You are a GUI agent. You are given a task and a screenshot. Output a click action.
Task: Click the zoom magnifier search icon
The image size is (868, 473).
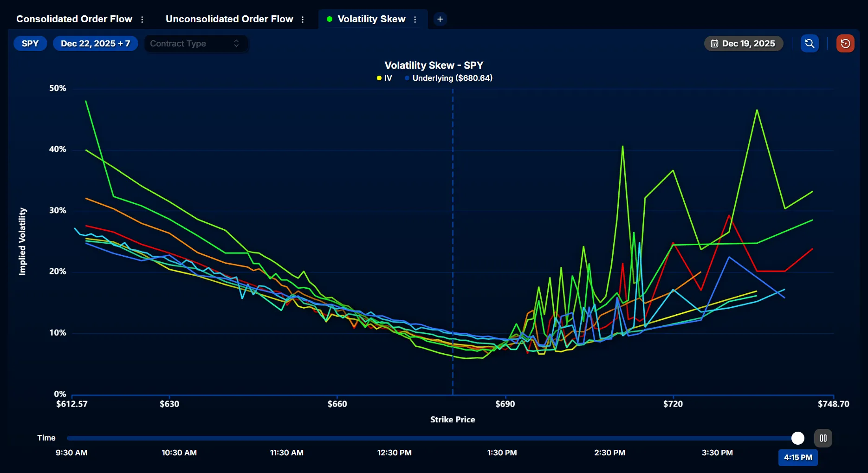[810, 44]
